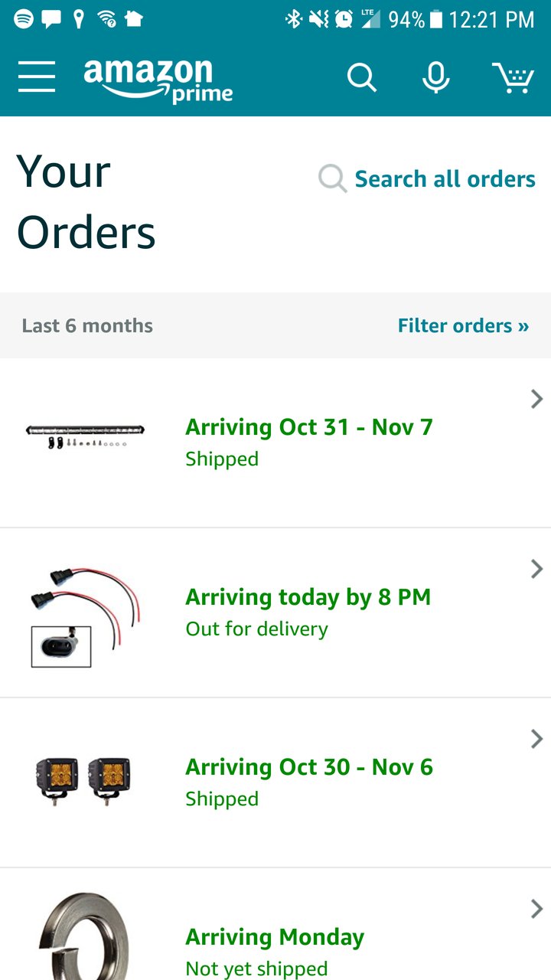Screen dimensions: 551x980
Task: Select the Arriving today by 8 PM order
Action: tap(275, 612)
